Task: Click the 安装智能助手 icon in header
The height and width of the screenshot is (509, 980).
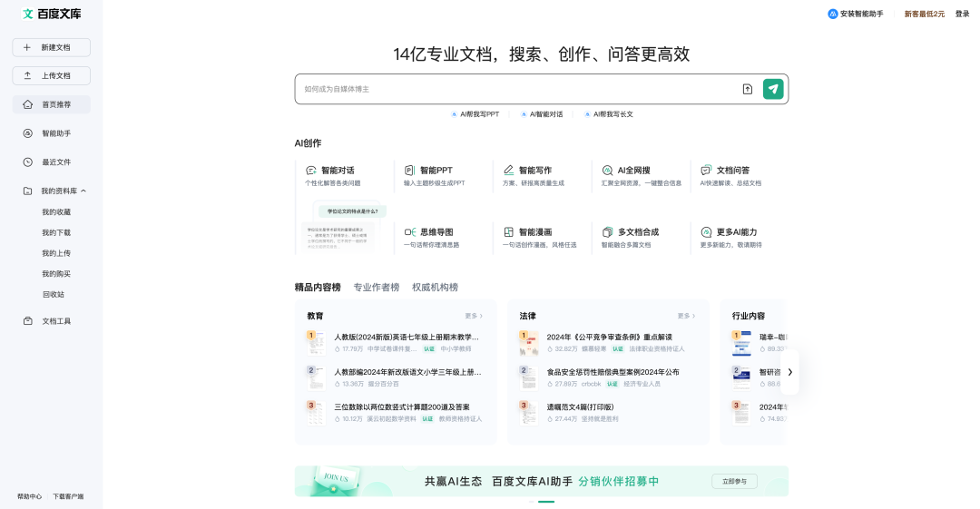Action: click(x=832, y=14)
